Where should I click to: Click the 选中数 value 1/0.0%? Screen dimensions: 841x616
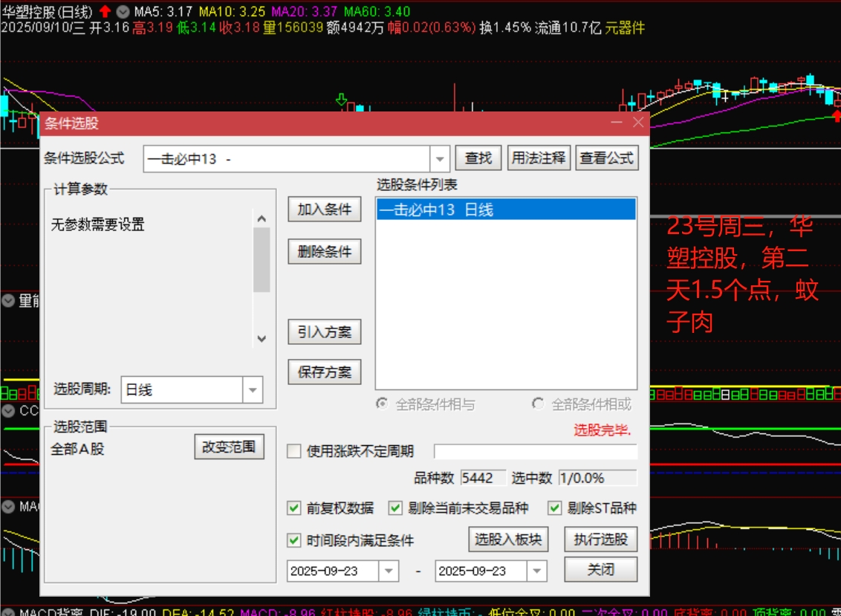tap(597, 478)
